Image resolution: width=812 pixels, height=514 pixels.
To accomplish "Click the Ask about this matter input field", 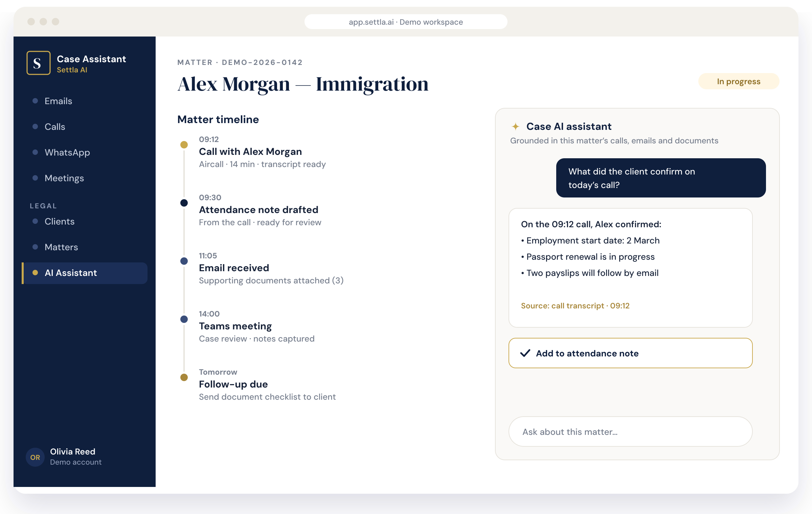I will [630, 431].
